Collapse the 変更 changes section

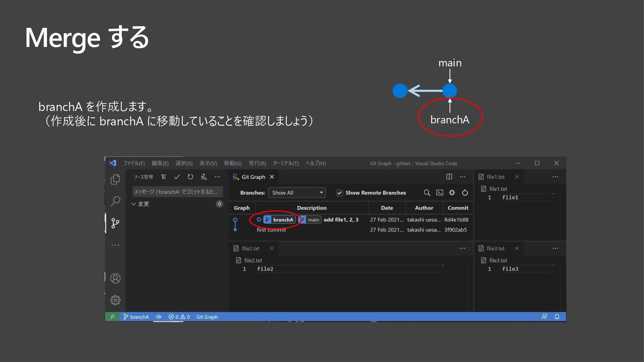coord(133,204)
